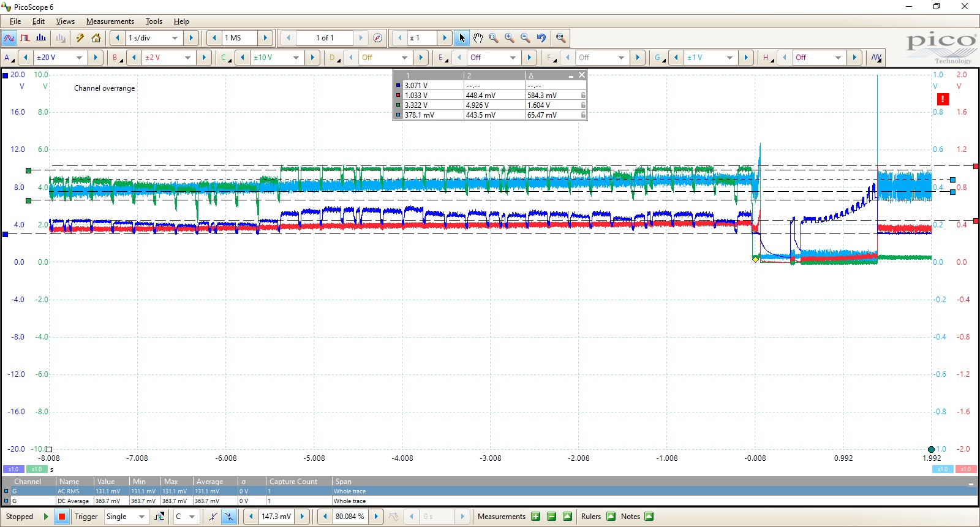
Task: Click red channel B ruler handle at right
Action: [x=976, y=166]
